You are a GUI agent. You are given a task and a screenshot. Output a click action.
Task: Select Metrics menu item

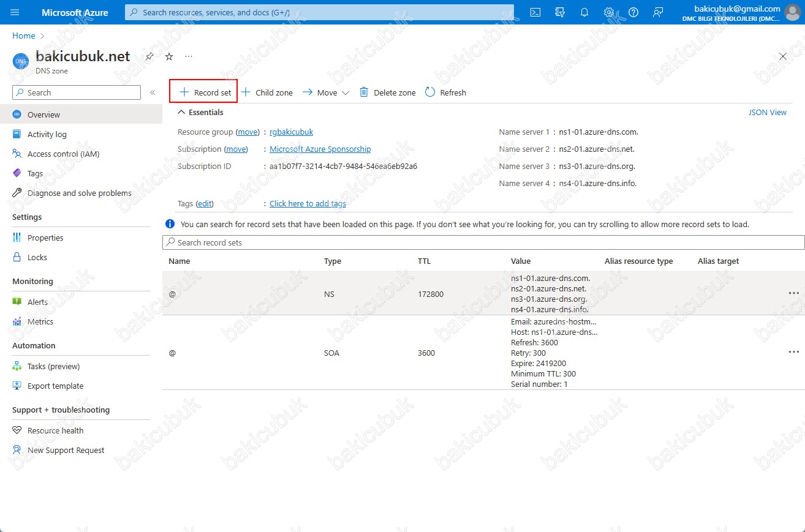pyautogui.click(x=81, y=321)
